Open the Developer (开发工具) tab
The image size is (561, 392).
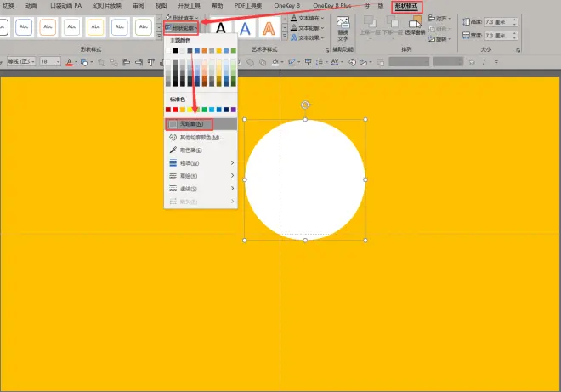tap(189, 5)
